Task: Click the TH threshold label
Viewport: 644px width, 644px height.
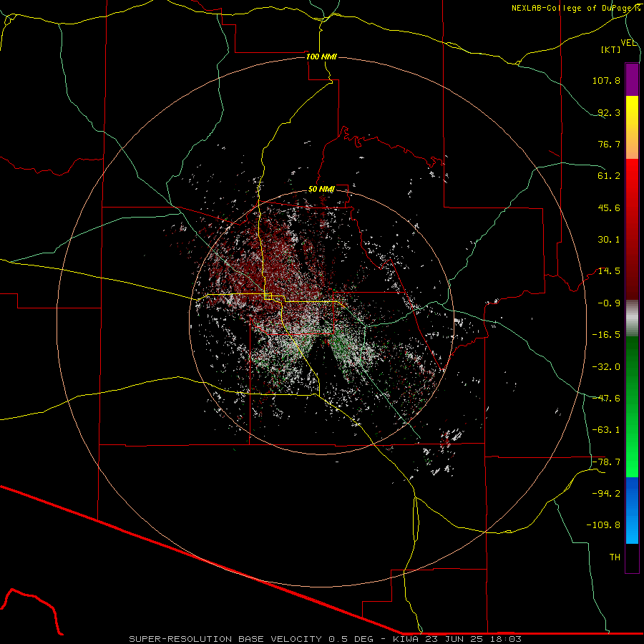Action: tap(615, 557)
